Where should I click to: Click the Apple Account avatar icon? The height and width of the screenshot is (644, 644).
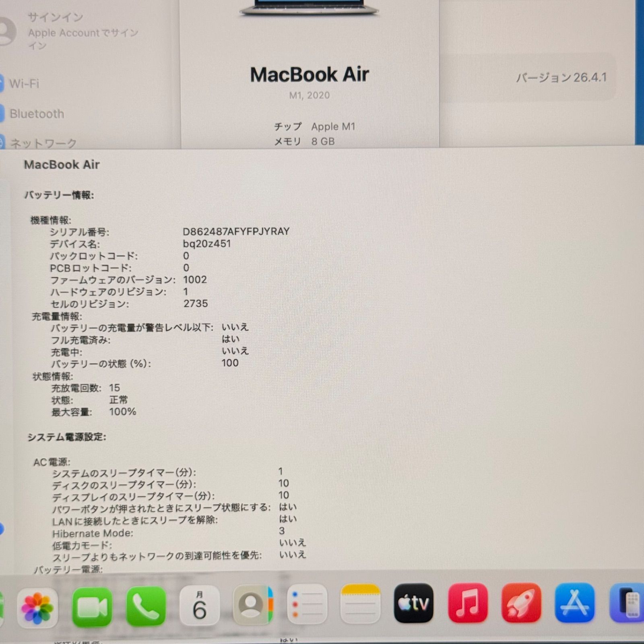coord(7,31)
